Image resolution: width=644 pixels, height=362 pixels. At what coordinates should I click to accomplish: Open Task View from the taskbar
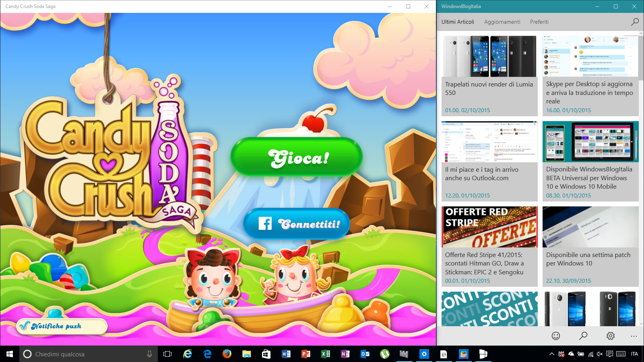(167, 354)
